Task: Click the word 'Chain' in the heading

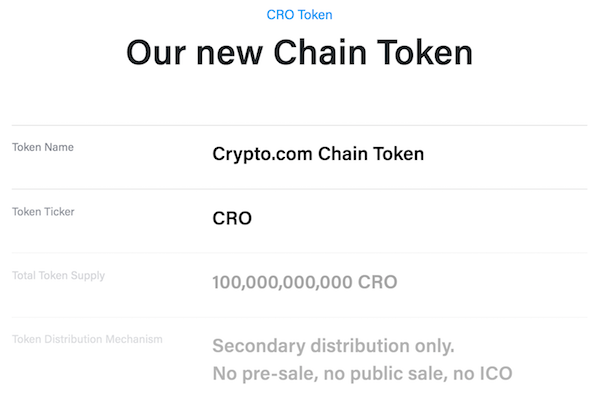Action: (x=320, y=52)
